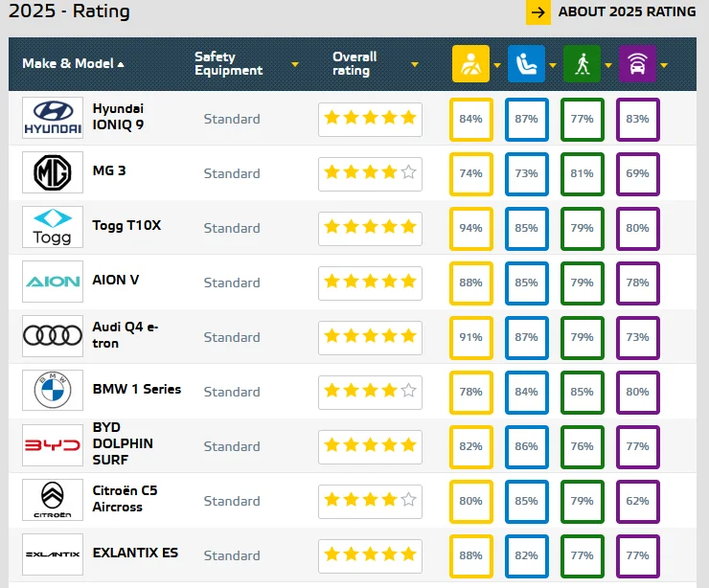Click the five-star rating box for Hyundai IONIQ 9

tap(370, 120)
